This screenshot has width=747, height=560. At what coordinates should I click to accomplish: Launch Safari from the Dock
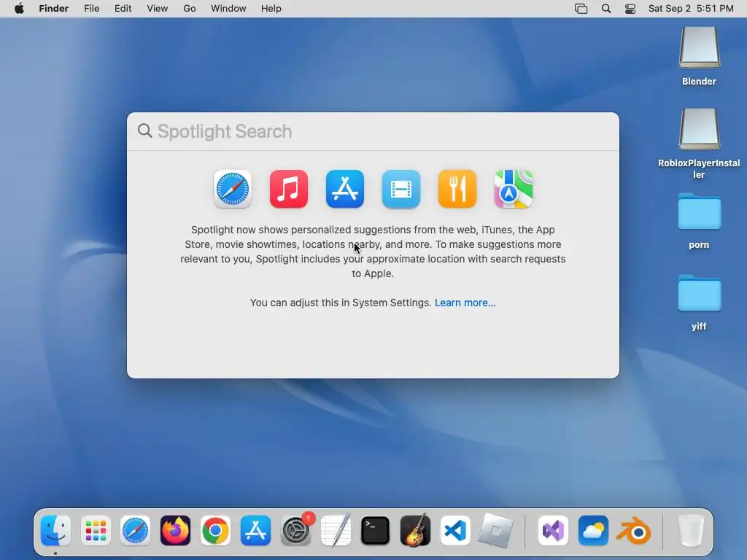point(135,530)
